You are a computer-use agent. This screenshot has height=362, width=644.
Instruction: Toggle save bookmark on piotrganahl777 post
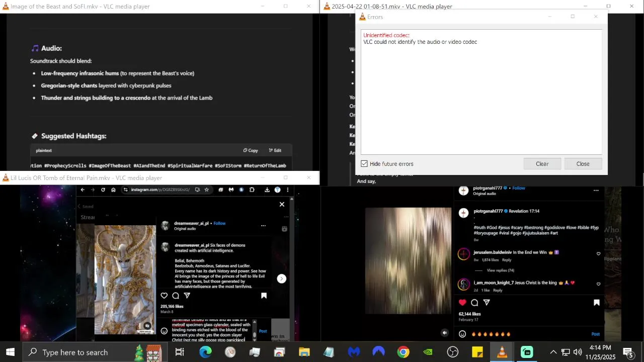[x=597, y=302]
